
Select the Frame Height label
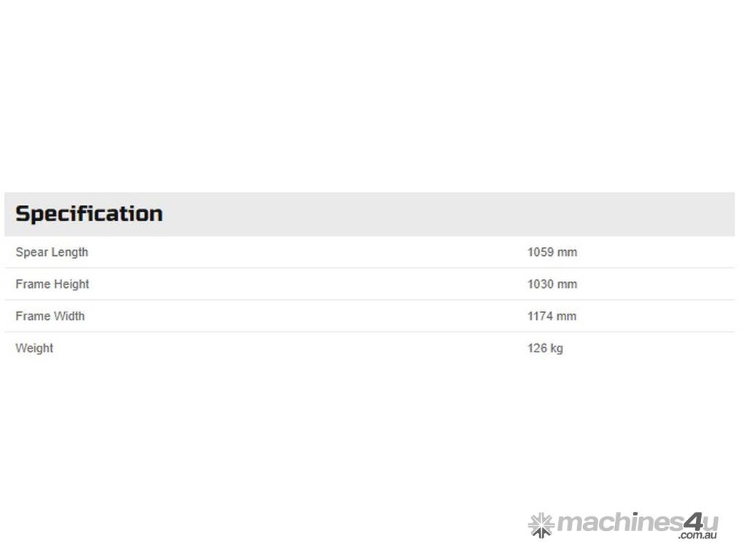pyautogui.click(x=52, y=284)
